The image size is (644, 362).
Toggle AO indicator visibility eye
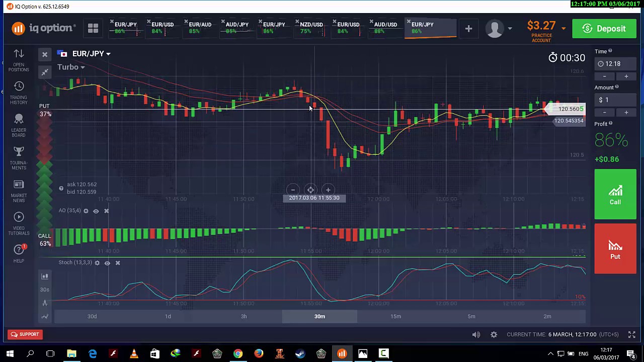coord(96,211)
